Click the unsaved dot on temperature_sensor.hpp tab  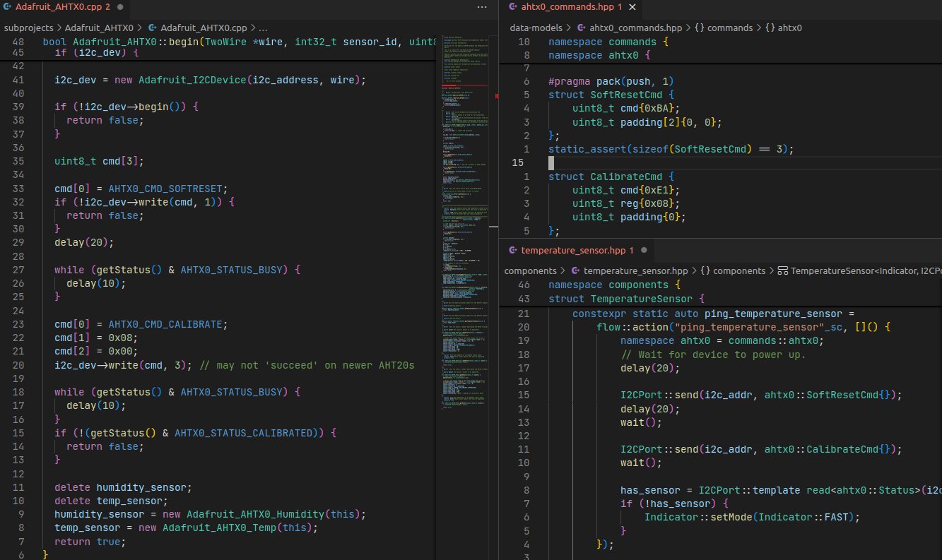click(x=644, y=250)
